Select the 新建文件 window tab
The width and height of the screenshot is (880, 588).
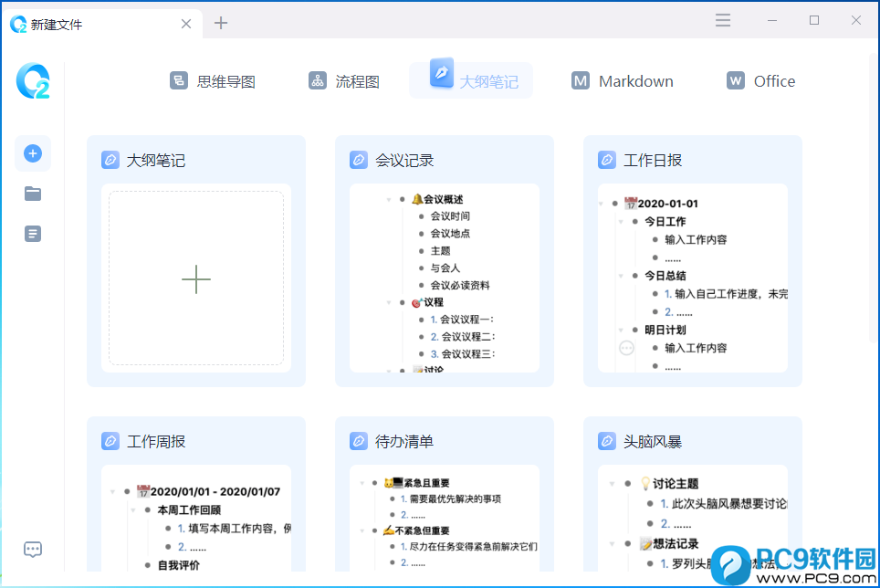point(101,24)
